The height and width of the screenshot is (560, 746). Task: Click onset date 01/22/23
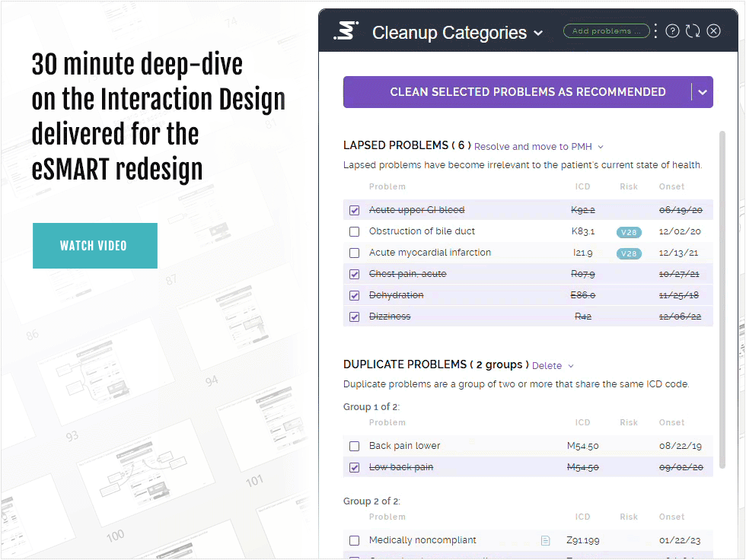click(x=680, y=540)
